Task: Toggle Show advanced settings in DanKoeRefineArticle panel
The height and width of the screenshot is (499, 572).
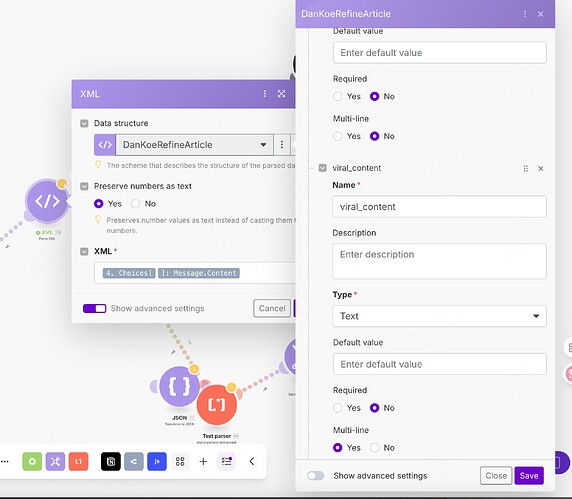Action: tap(316, 476)
